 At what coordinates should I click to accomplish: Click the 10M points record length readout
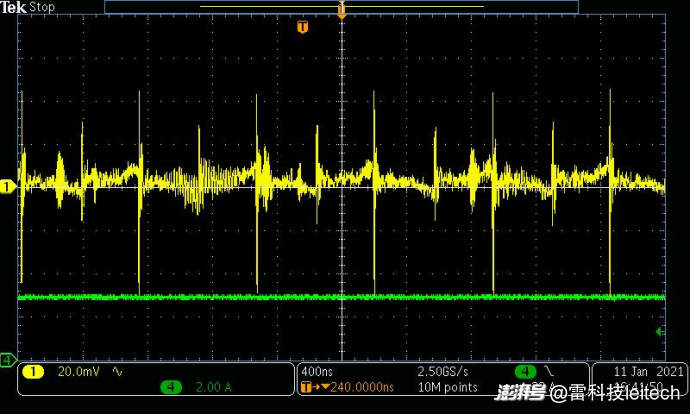pyautogui.click(x=447, y=386)
